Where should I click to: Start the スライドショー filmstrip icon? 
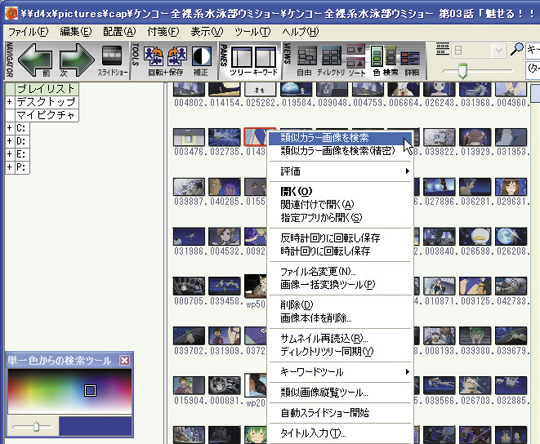click(x=112, y=56)
